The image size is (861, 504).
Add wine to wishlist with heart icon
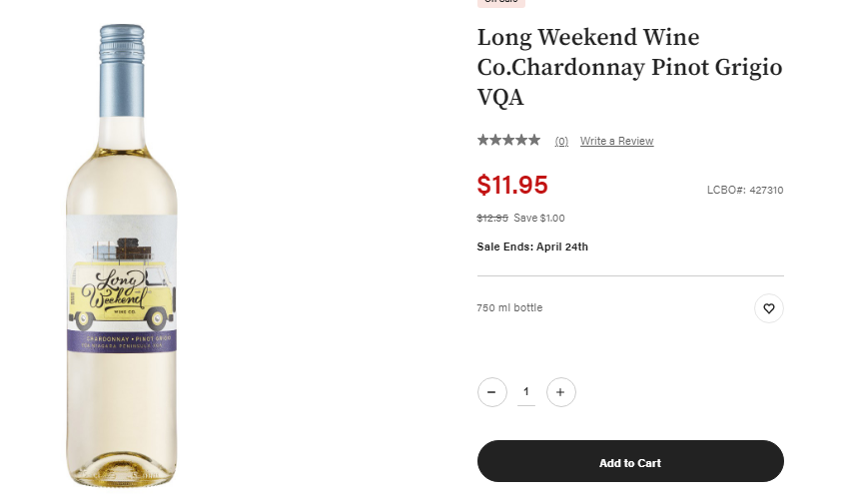tap(769, 308)
